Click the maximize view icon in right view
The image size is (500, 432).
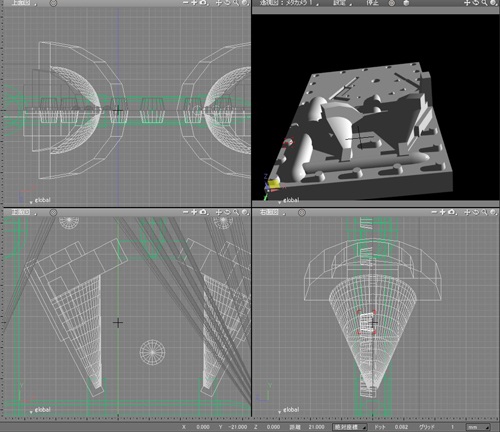click(x=493, y=212)
